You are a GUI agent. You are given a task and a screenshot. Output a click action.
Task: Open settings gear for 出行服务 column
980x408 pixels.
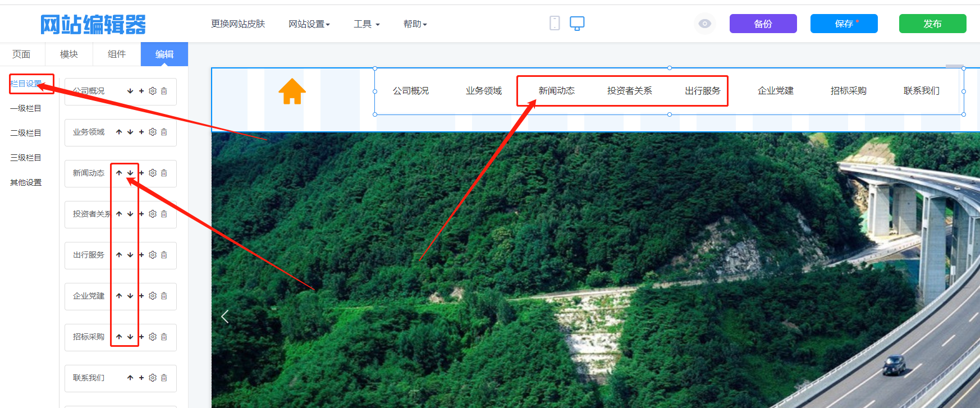tap(153, 255)
